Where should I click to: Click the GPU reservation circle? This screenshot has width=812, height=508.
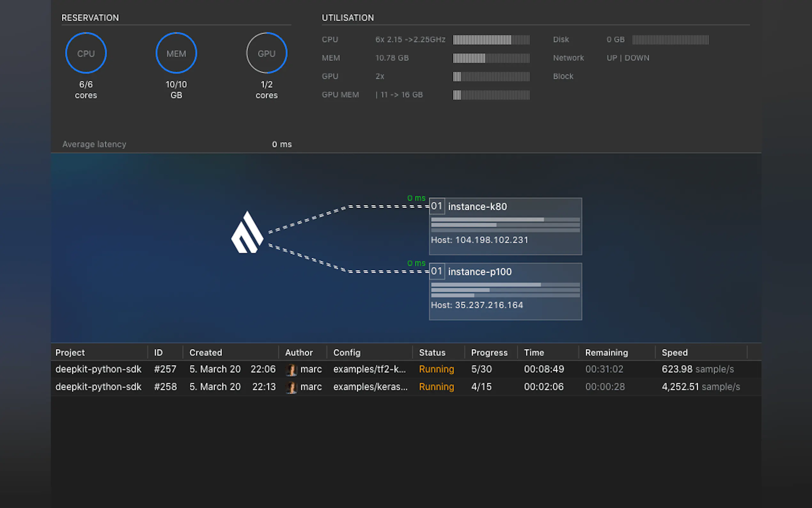tap(267, 53)
